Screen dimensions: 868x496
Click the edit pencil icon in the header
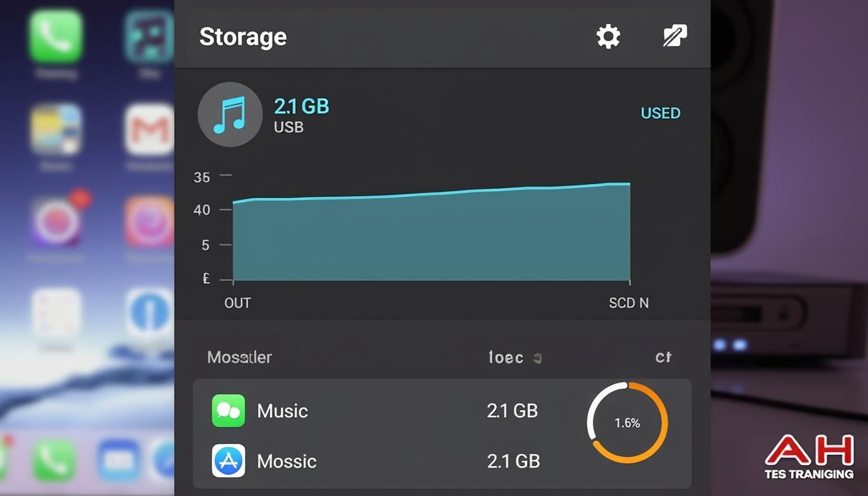(674, 37)
